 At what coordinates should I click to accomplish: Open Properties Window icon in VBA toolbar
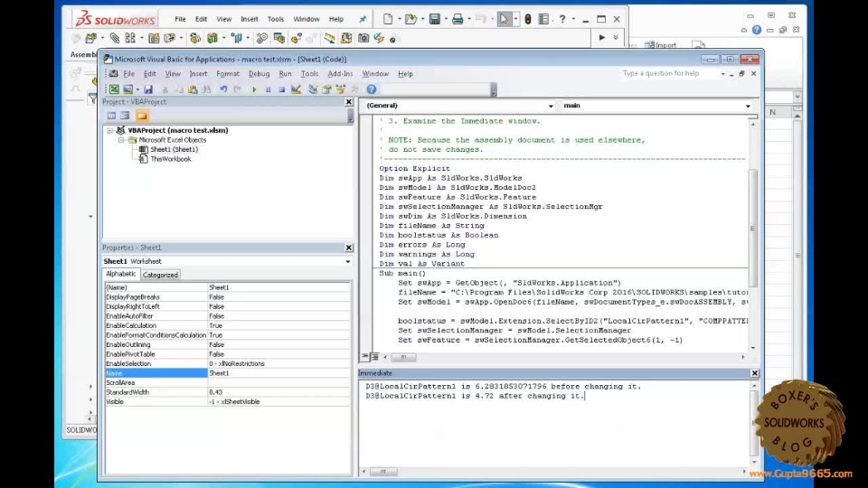coord(326,89)
